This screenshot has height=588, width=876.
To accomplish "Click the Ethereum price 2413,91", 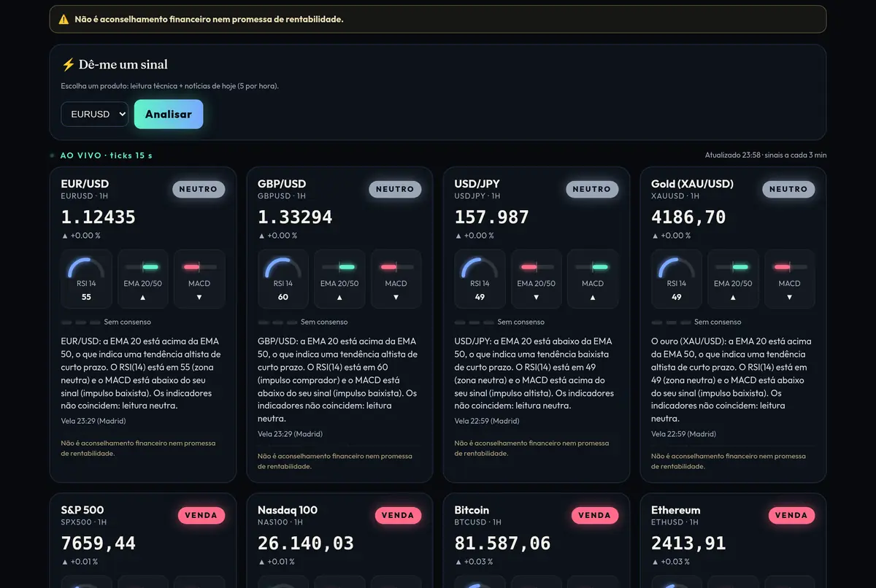I will tap(688, 543).
